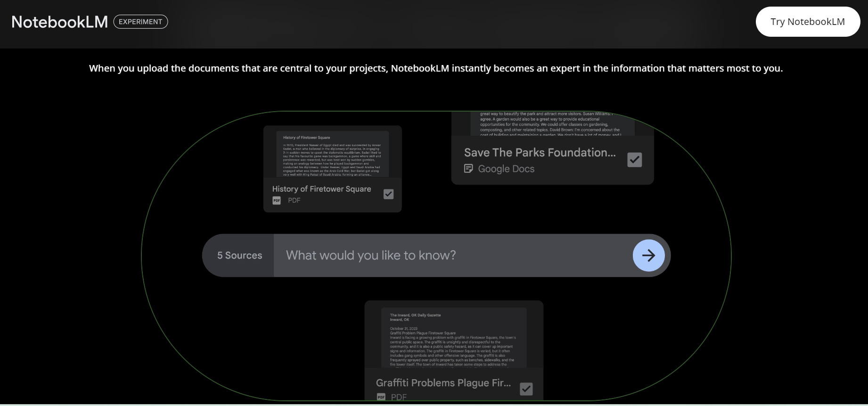Uncheck the Graffiti Problems Plague source
This screenshot has width=868, height=406.
point(526,389)
